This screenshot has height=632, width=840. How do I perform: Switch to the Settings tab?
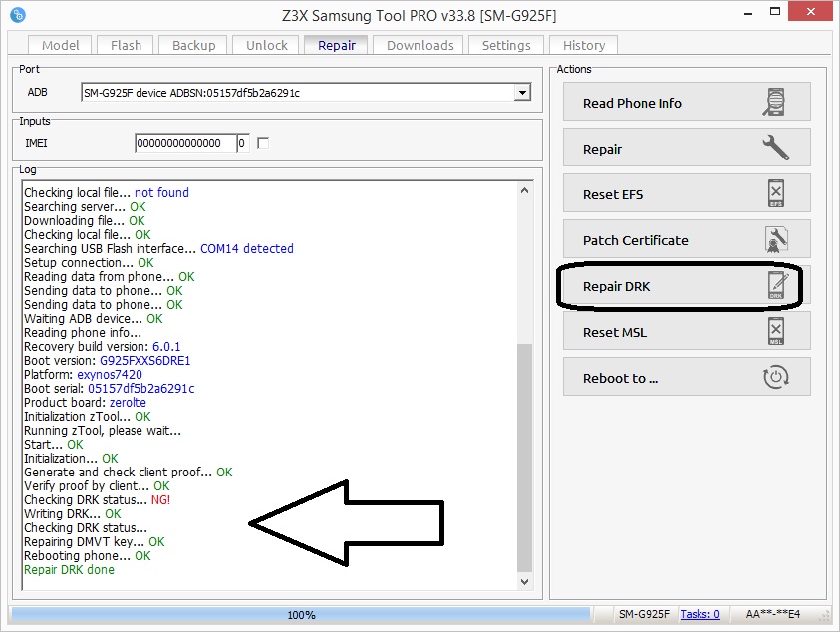(506, 45)
